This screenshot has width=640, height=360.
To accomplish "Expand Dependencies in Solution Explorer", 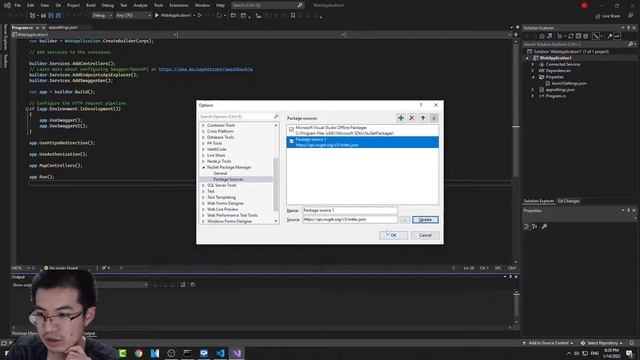I will coord(533,71).
